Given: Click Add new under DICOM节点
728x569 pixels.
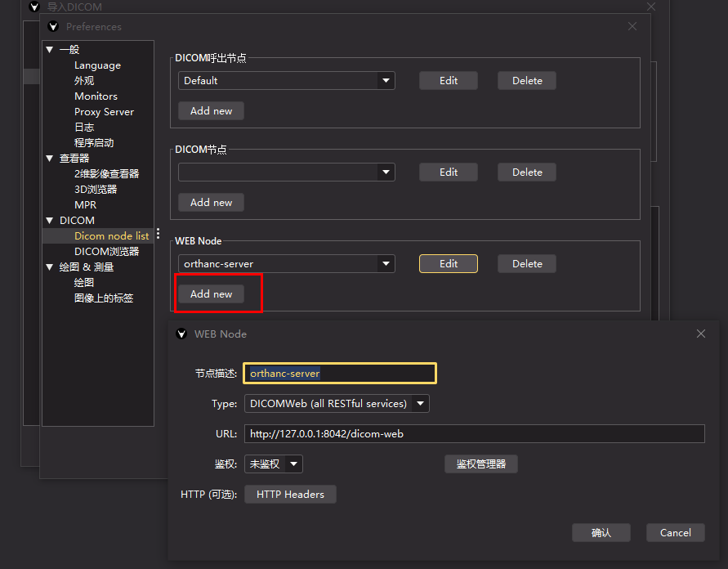Looking at the screenshot, I should [211, 202].
